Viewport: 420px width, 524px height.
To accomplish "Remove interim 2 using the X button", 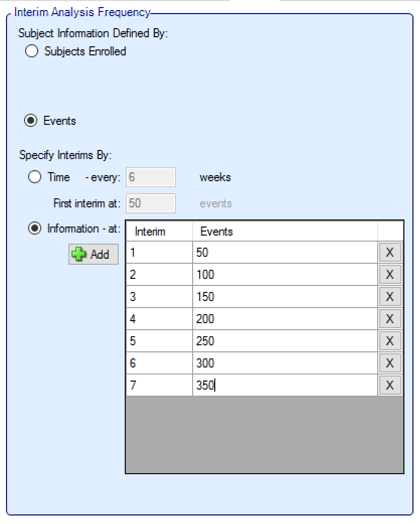I will point(390,275).
